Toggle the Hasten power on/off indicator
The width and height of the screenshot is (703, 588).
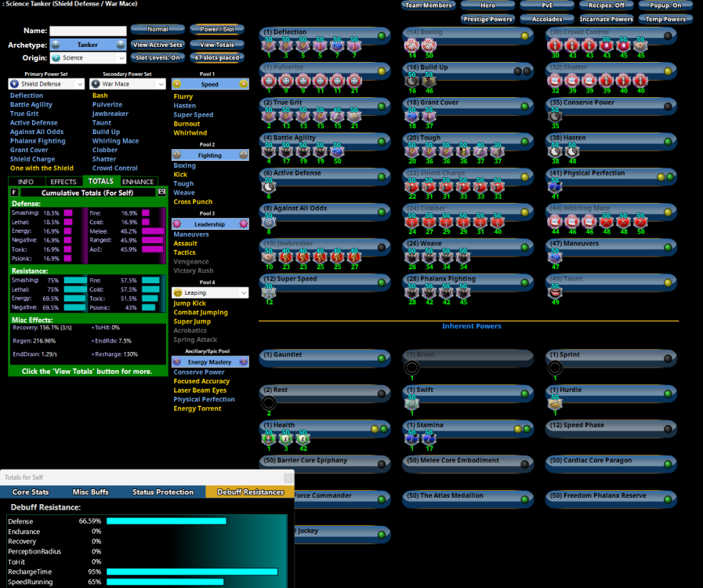tap(668, 142)
